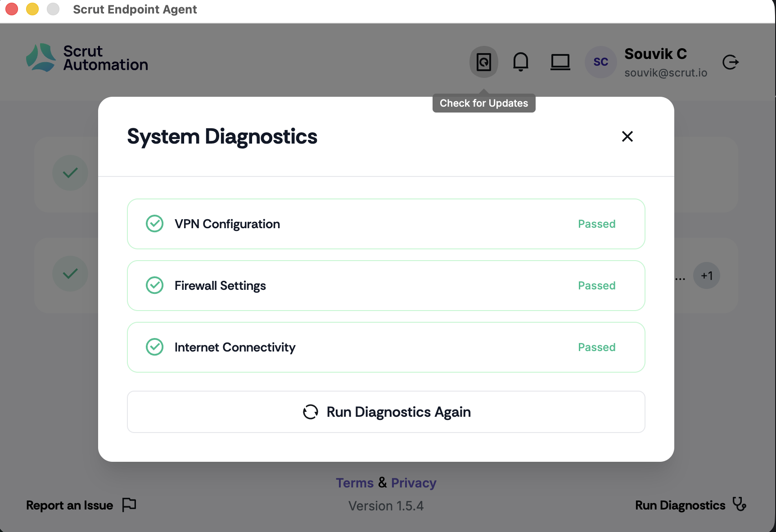Click the souvik@scrut.io email text
This screenshot has width=776, height=532.
666,73
